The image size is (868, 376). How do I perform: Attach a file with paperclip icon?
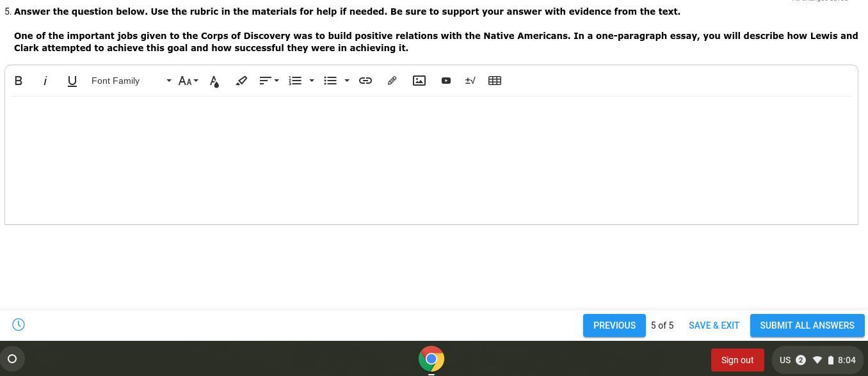coord(392,81)
